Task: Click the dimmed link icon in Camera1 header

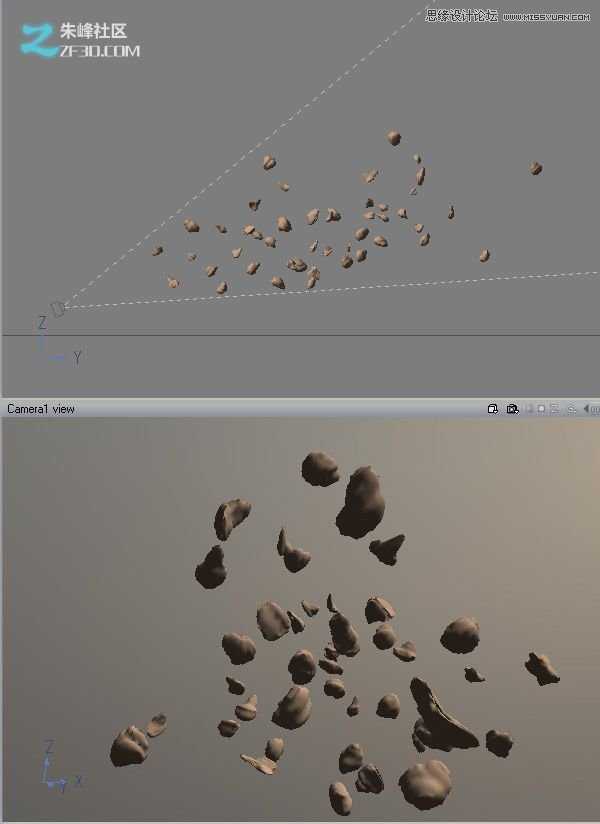Action: [571, 409]
